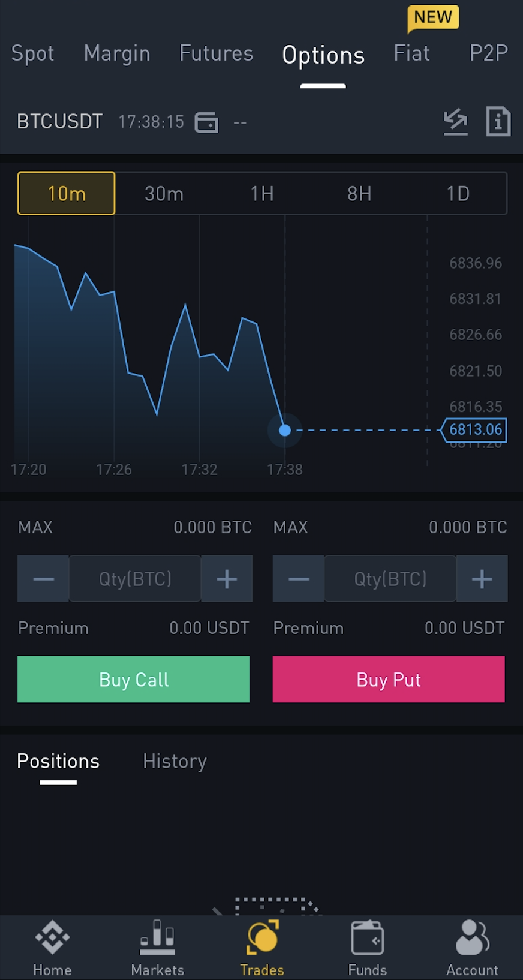
Task: Select the 10m chart interval
Action: (67, 193)
